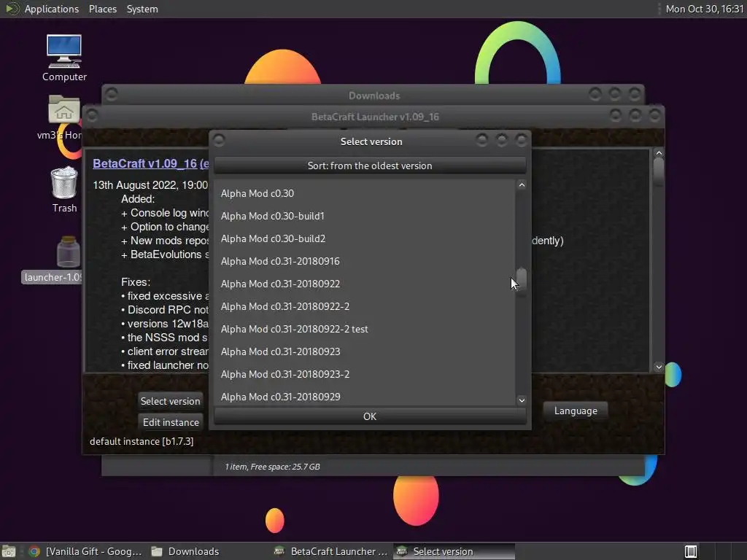The width and height of the screenshot is (747, 560).
Task: Select Alpha Mod c0.31-20180916
Action: coord(365,261)
